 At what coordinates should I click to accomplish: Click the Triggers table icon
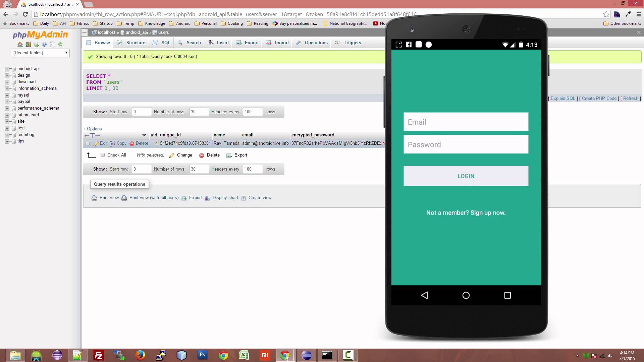pos(338,43)
